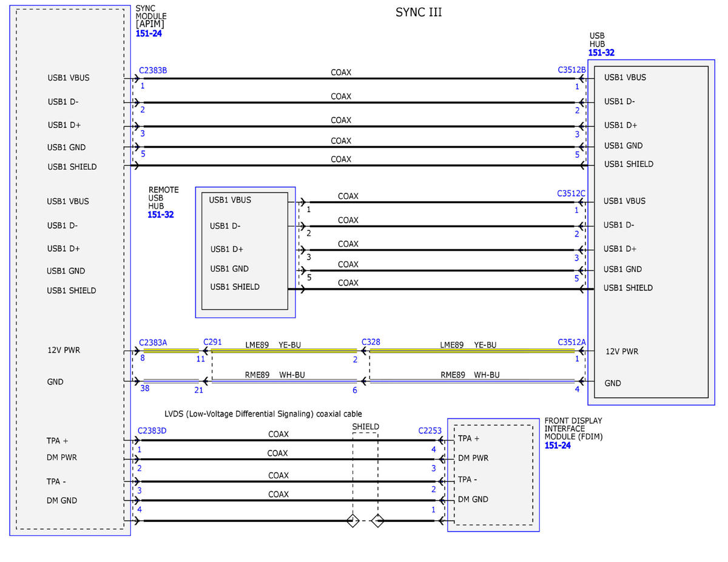Open the 151-32 reference under USB HUB
Image resolution: width=728 pixels, height=562 pixels.
pos(601,53)
